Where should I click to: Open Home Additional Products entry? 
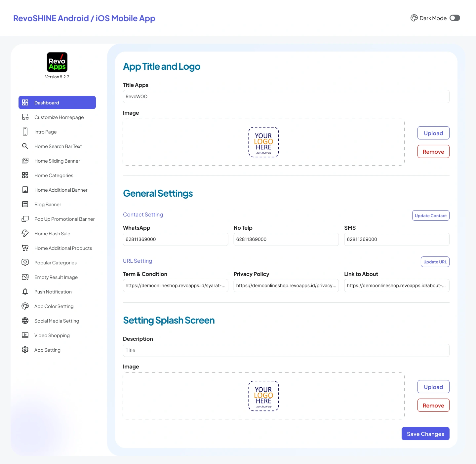[x=57, y=248]
